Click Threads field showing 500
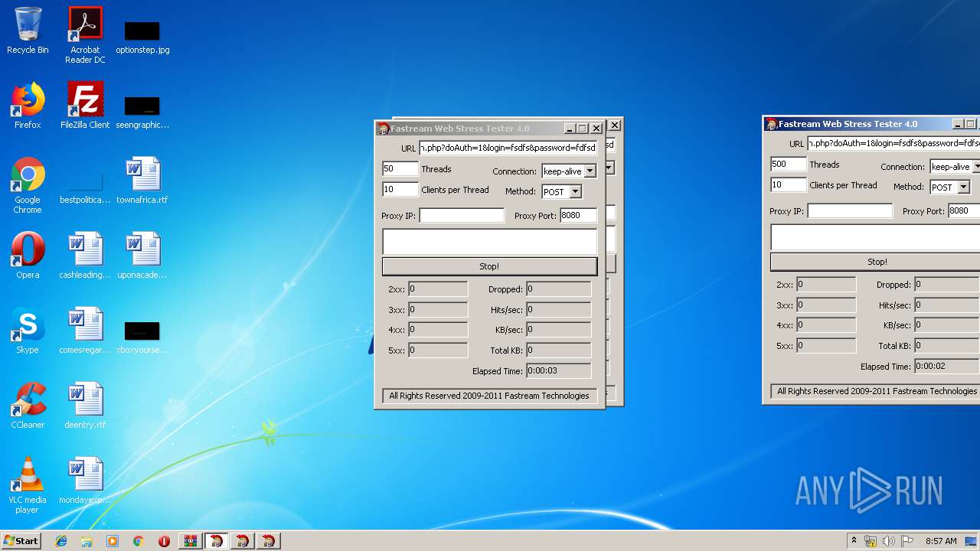This screenshot has height=551, width=980. [x=789, y=164]
